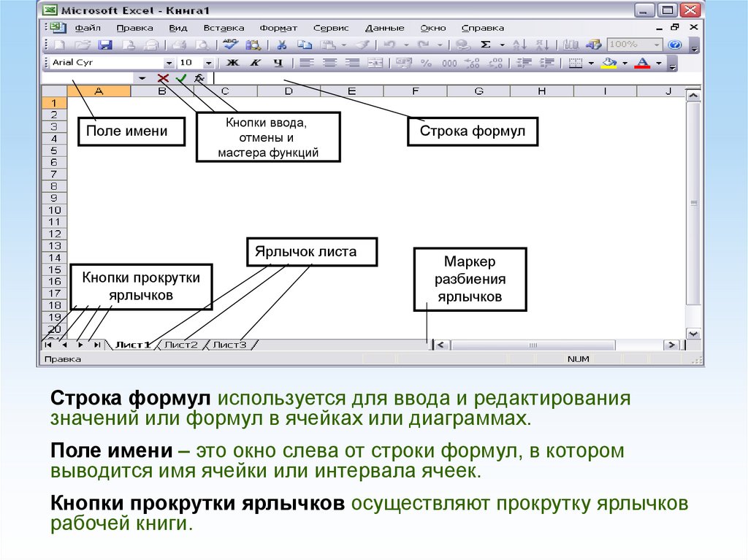Click the blue Help question mark icon
Image resolution: width=748 pixels, height=560 pixels.
(x=674, y=45)
